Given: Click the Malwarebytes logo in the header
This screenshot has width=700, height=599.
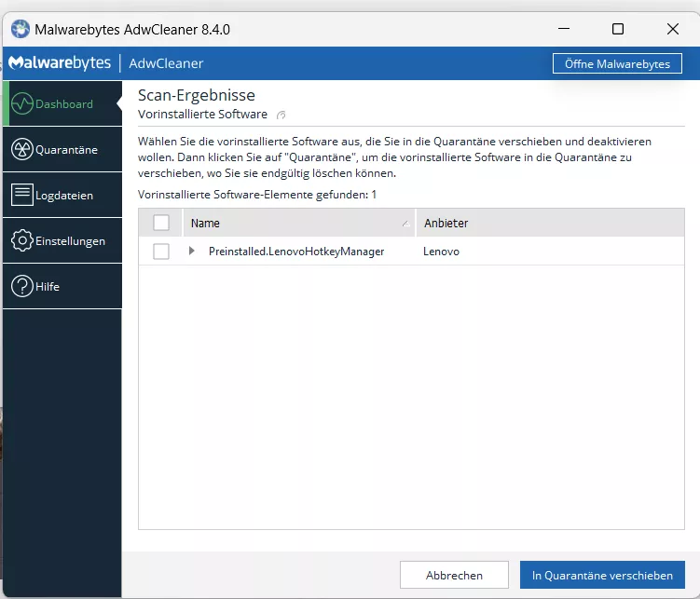Looking at the screenshot, I should [61, 63].
